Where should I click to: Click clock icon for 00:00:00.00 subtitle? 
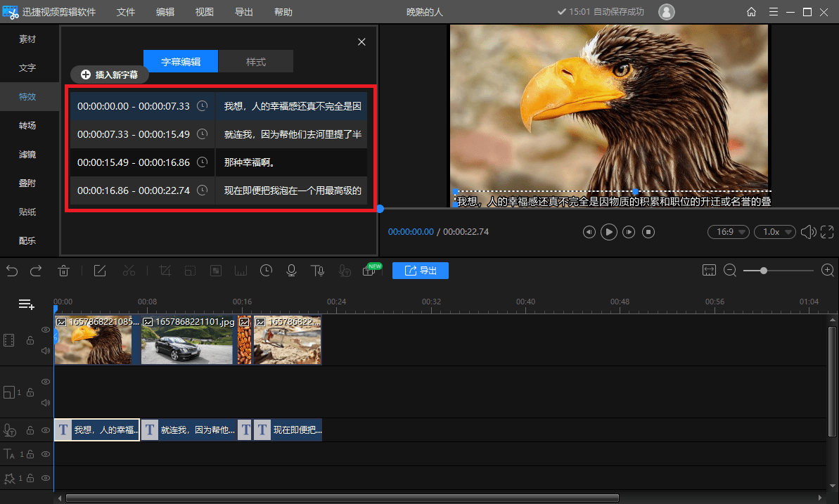[202, 106]
